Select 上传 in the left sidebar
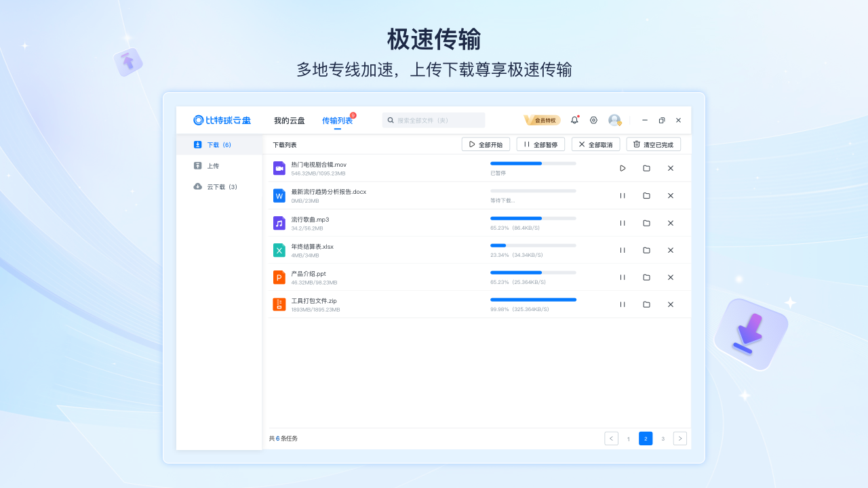The height and width of the screenshot is (488, 868). 214,165
